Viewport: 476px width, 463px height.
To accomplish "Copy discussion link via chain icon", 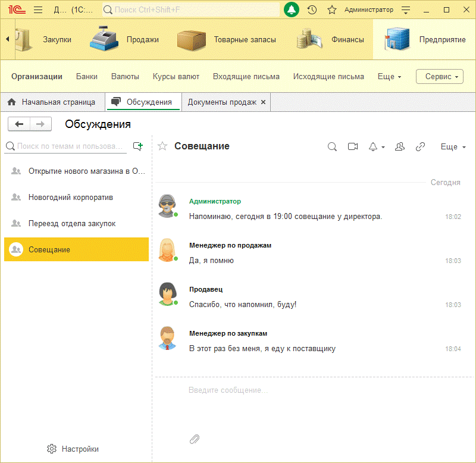I will (420, 146).
